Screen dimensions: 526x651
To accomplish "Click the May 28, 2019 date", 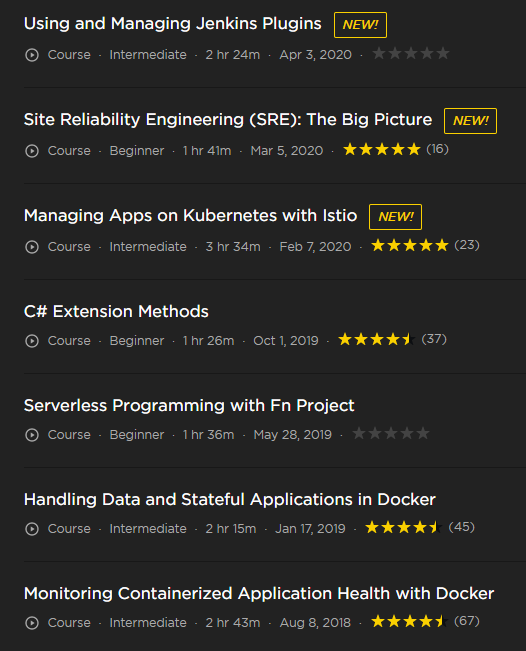I will pyautogui.click(x=293, y=435).
